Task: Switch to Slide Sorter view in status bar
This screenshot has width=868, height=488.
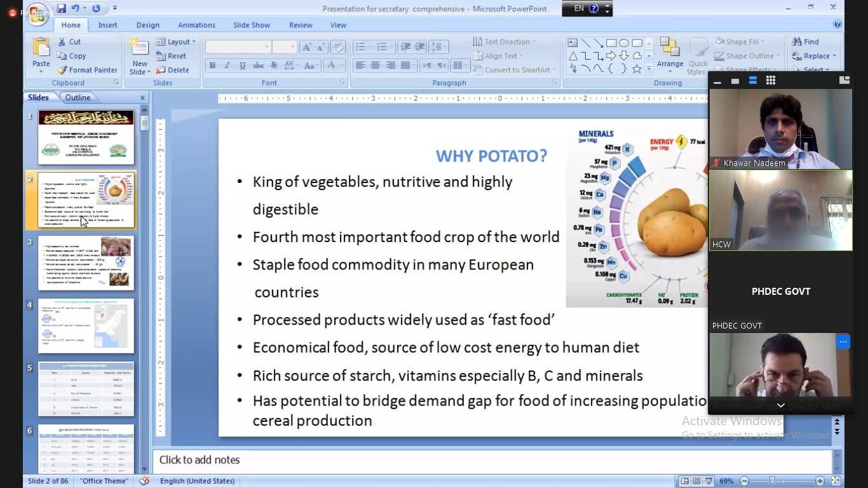Action: tap(696, 481)
